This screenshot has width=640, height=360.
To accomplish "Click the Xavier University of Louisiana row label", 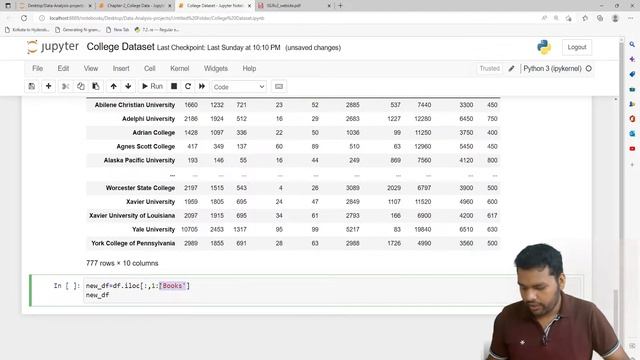I will click(132, 216).
